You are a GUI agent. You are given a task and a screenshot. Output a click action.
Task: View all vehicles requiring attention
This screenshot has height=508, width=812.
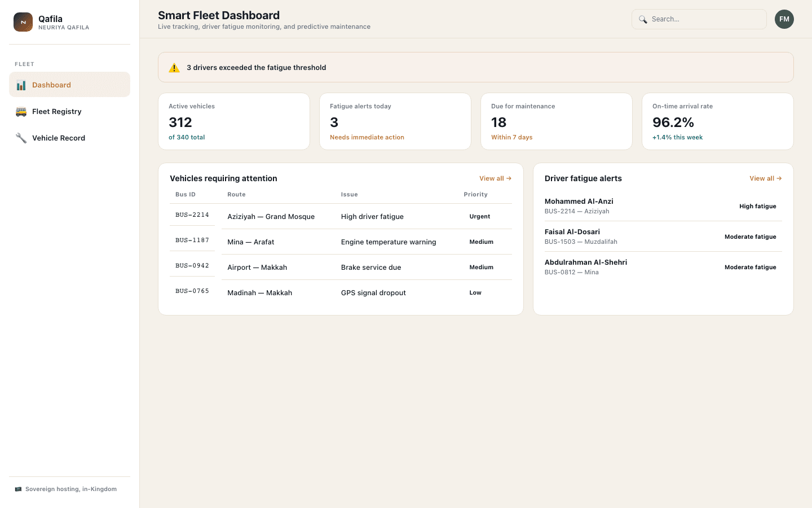click(x=496, y=178)
